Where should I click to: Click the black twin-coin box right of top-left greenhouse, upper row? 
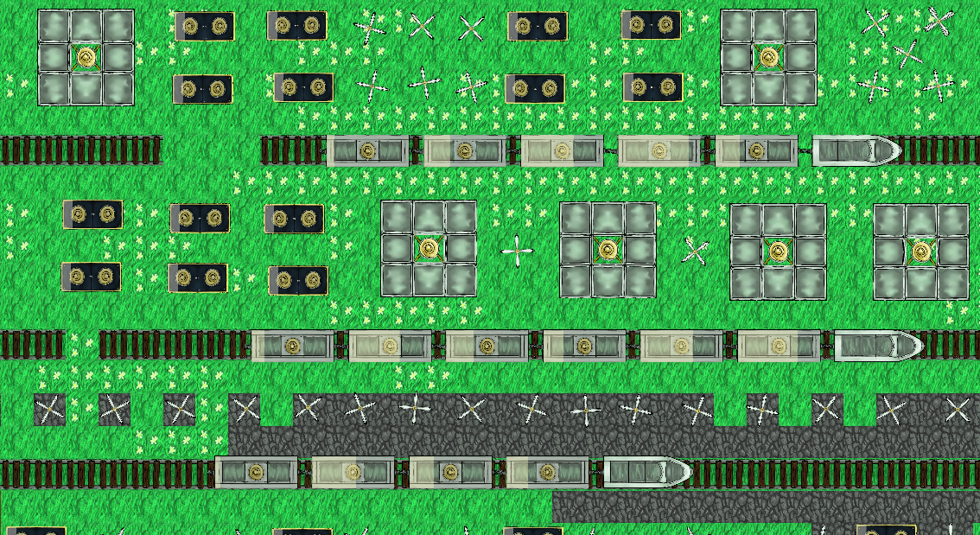click(x=204, y=26)
